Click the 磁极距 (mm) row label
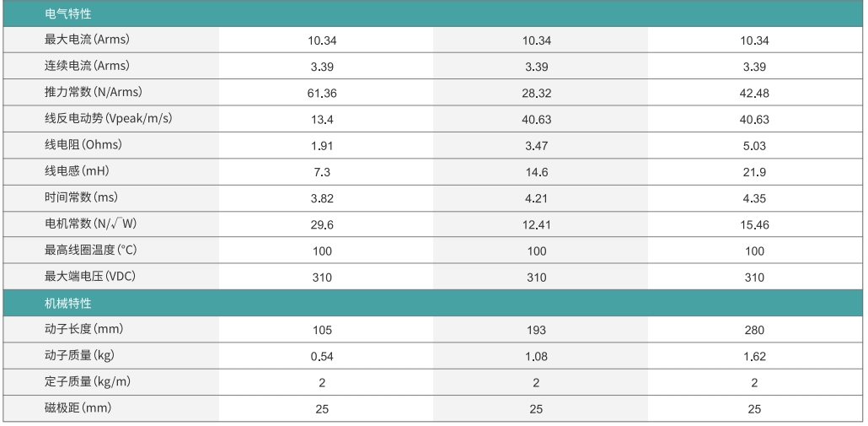This screenshot has height=426, width=868. 78,408
